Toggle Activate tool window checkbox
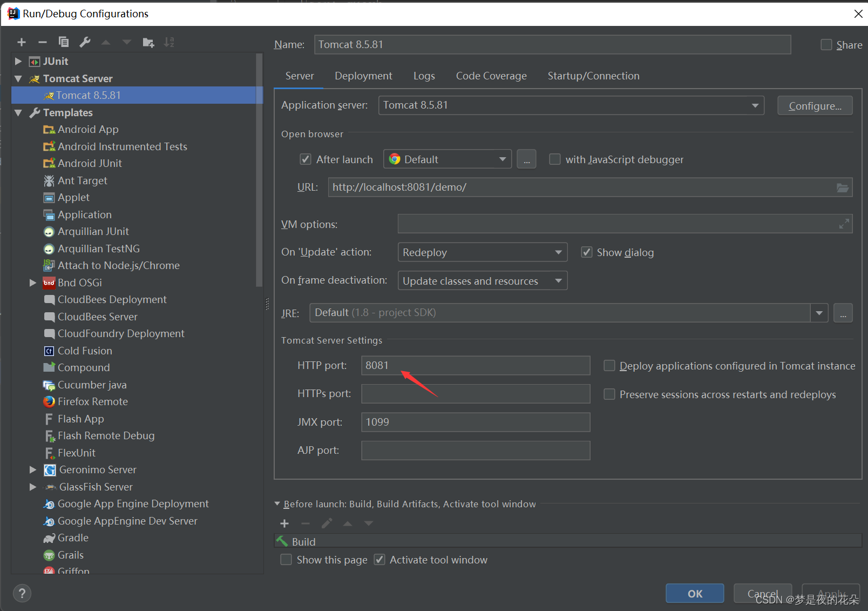This screenshot has width=868, height=611. (379, 560)
